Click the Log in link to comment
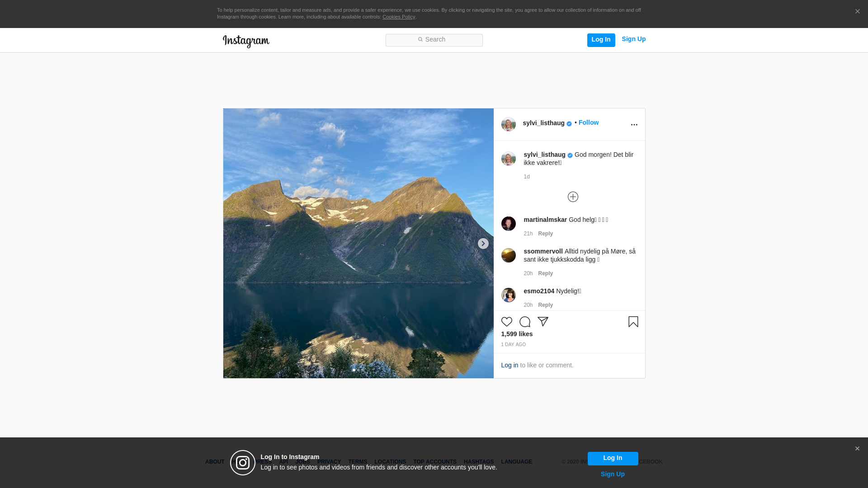This screenshot has height=488, width=868. pyautogui.click(x=509, y=366)
